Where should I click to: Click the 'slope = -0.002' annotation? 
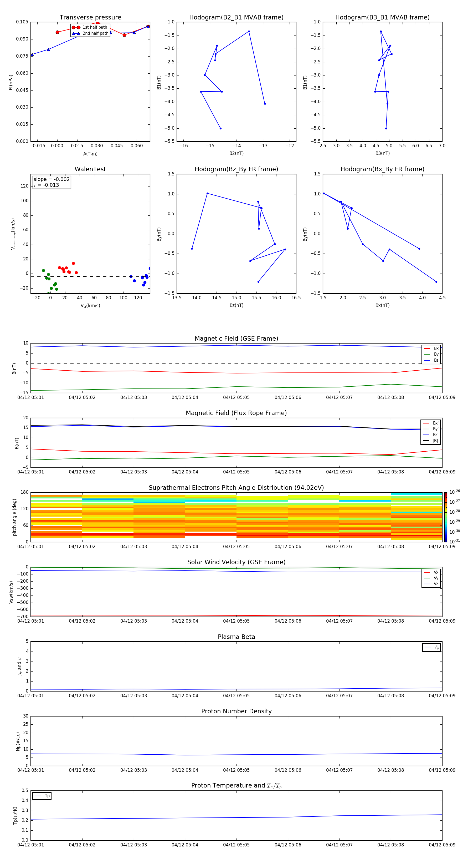coord(52,179)
